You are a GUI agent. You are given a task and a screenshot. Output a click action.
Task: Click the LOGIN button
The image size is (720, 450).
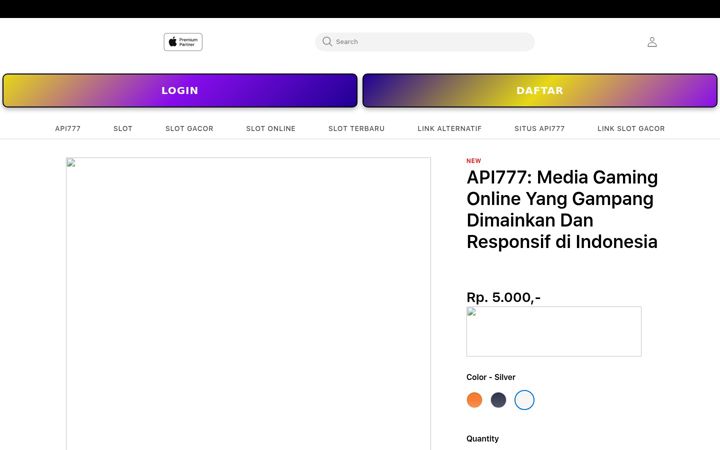point(180,90)
